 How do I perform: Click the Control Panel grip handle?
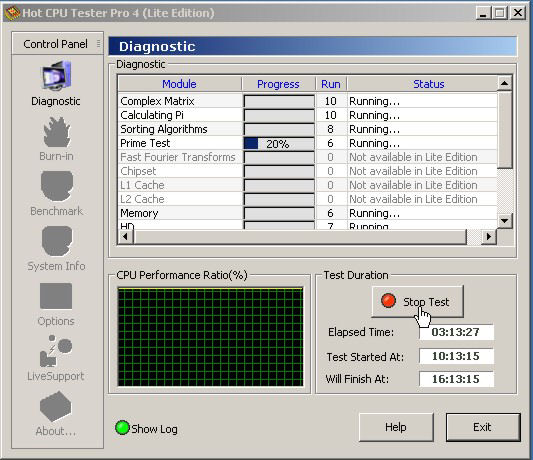click(98, 44)
